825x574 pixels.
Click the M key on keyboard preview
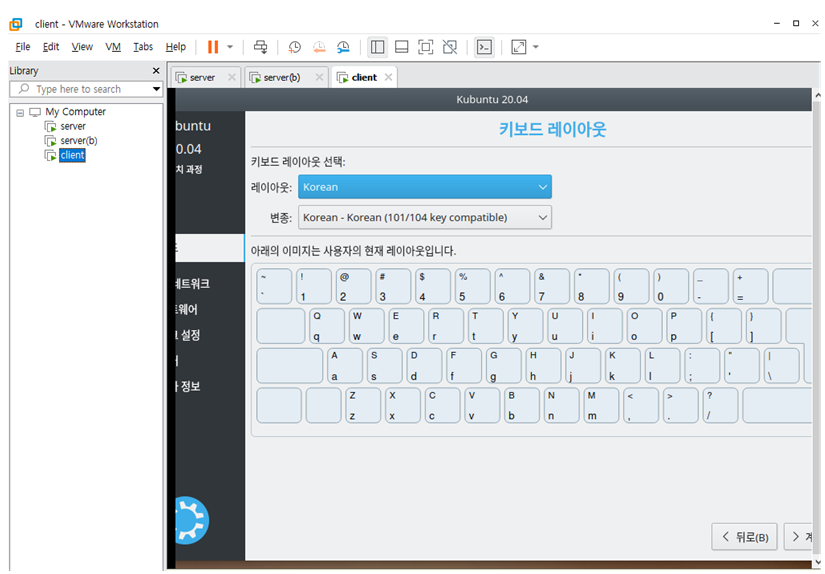(x=601, y=405)
